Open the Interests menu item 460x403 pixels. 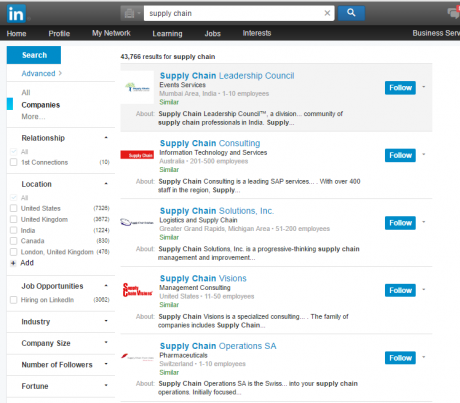pyautogui.click(x=257, y=33)
